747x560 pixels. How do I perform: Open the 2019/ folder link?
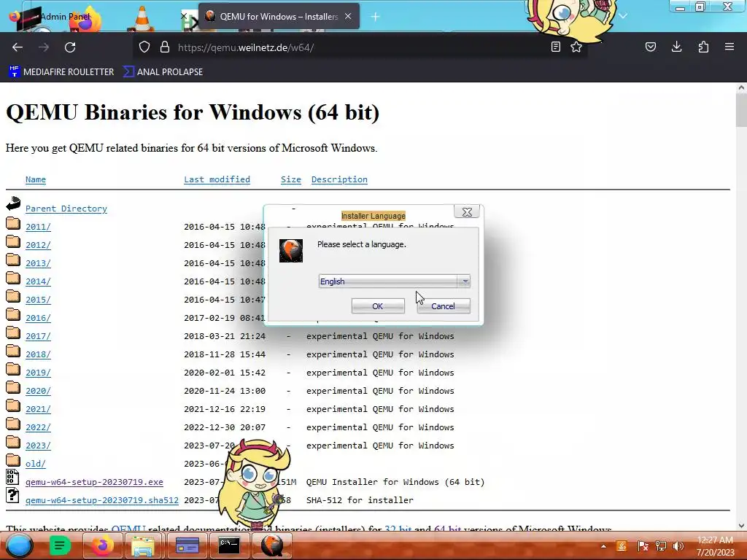[x=38, y=373]
